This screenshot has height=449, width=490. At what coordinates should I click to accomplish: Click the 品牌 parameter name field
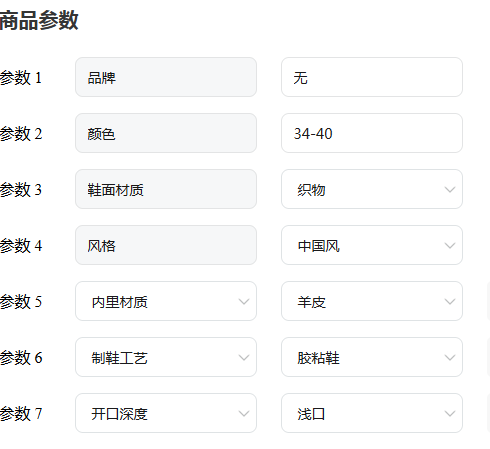pyautogui.click(x=166, y=77)
